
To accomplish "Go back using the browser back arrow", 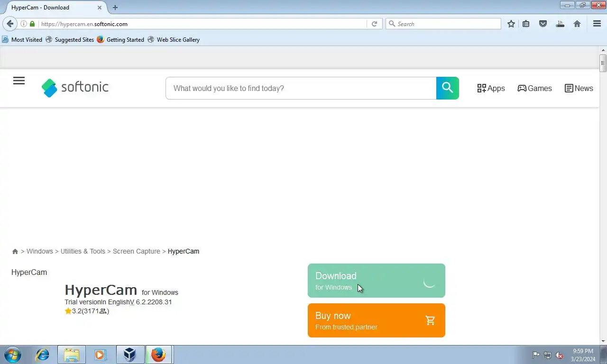I will point(10,24).
